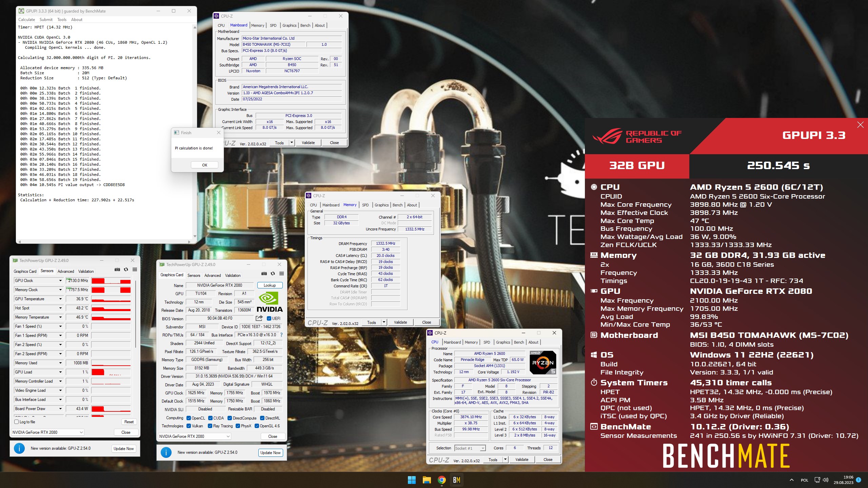Screen dimensions: 868x488
Task: Open Validation tab in GPU-Z Graphics Card window
Action: tap(233, 275)
